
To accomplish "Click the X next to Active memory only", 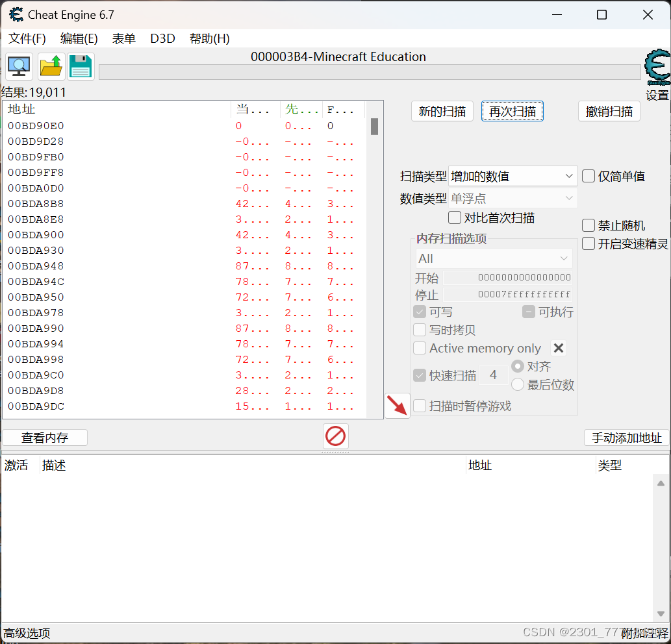I will [x=559, y=348].
